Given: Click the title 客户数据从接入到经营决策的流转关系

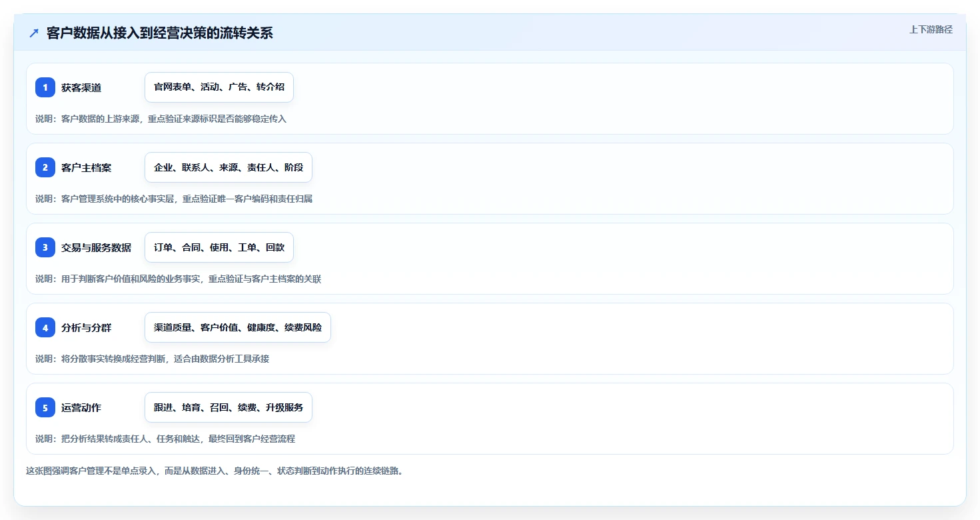Looking at the screenshot, I should pos(160,33).
